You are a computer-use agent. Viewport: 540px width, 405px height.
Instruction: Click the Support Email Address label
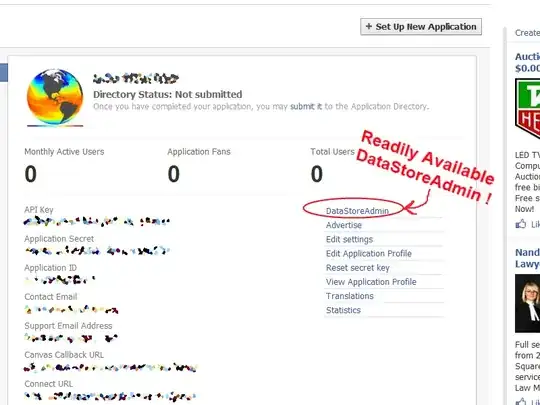click(68, 326)
